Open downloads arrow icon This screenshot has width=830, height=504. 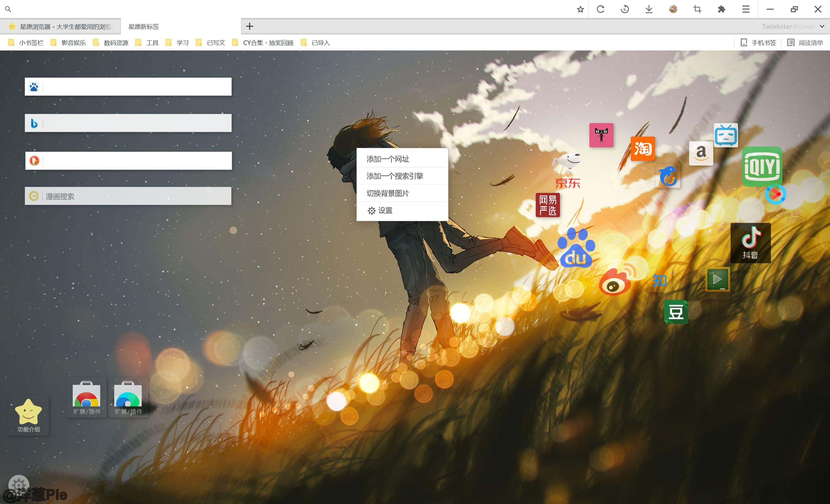point(649,9)
